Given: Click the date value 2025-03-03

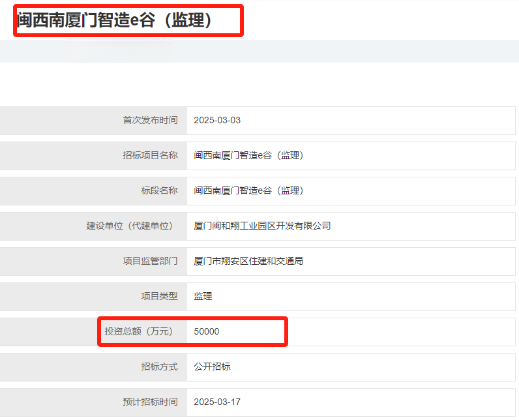Looking at the screenshot, I should [217, 120].
